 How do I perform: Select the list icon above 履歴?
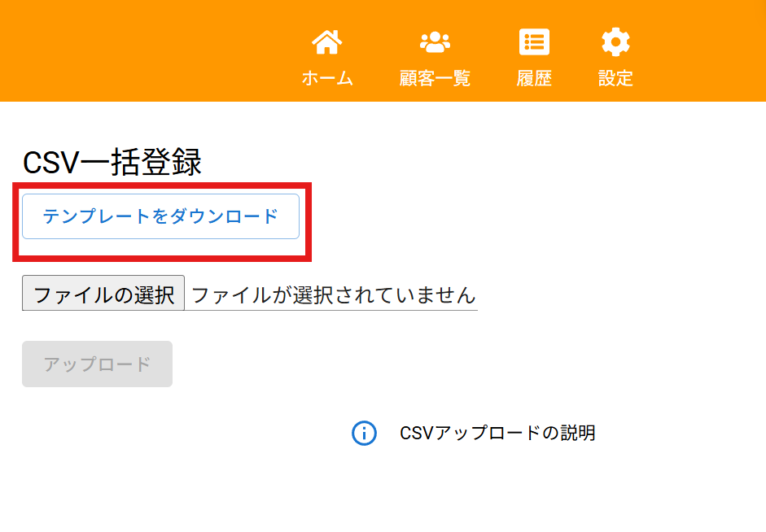pyautogui.click(x=534, y=42)
